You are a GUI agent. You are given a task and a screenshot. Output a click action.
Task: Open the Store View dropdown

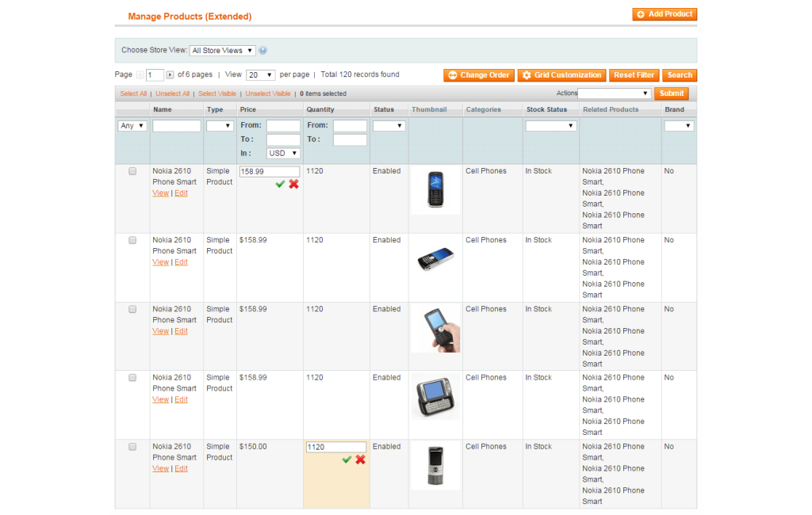coord(222,51)
